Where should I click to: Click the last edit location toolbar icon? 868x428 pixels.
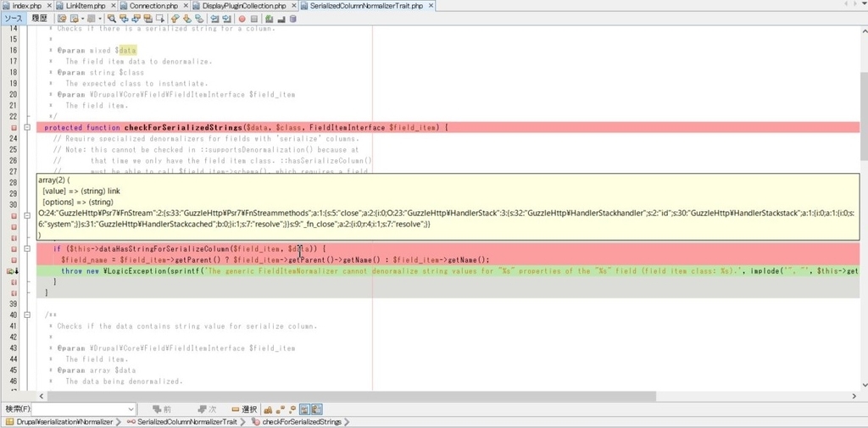61,19
